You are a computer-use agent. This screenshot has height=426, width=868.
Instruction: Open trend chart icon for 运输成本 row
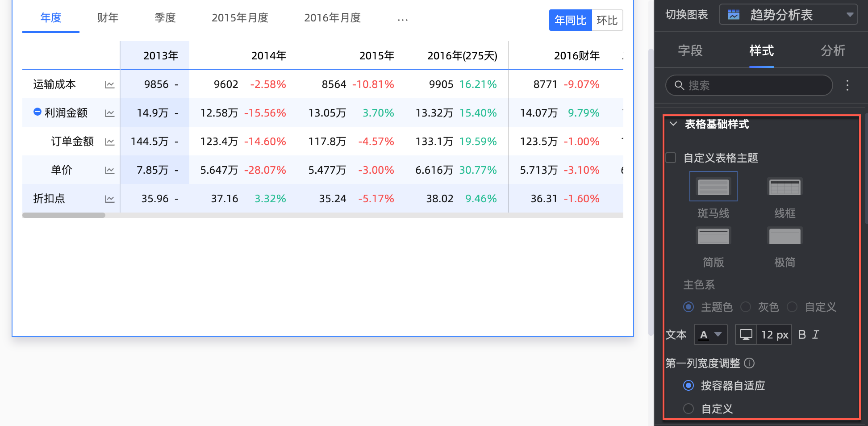click(109, 85)
